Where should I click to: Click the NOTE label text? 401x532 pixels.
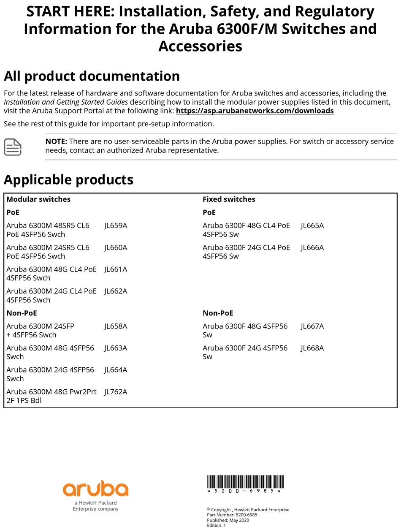56,141
